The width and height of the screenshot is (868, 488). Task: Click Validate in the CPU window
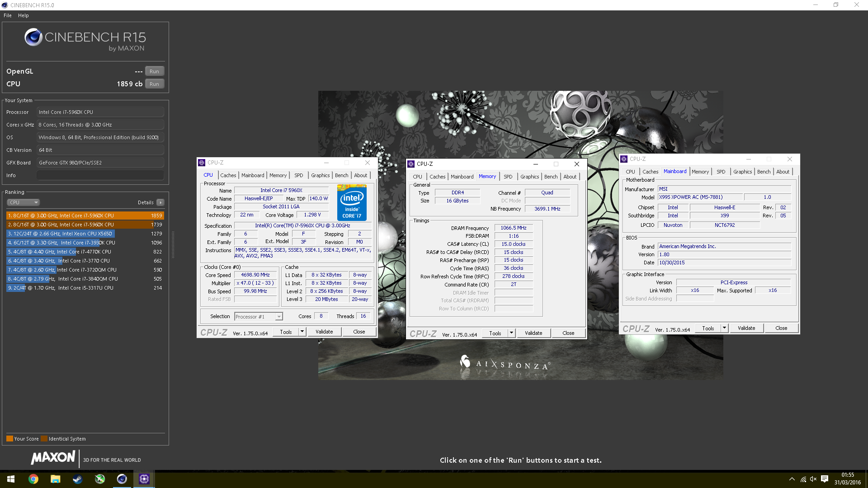click(324, 332)
